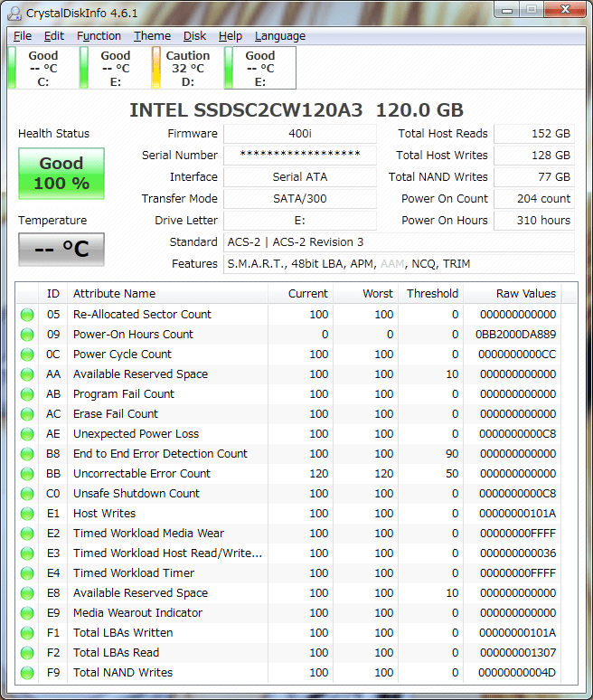Click green status icon for Timed Workload Media Wear

(27, 534)
